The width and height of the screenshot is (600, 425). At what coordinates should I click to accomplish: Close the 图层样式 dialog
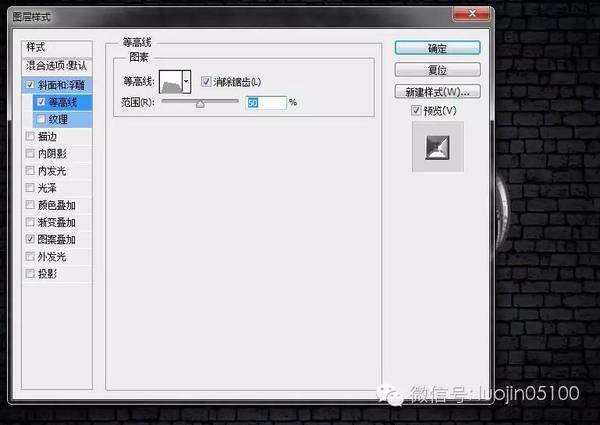coord(471,14)
